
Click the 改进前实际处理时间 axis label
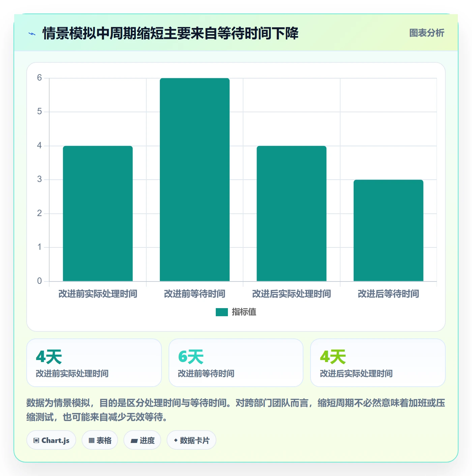(x=98, y=294)
